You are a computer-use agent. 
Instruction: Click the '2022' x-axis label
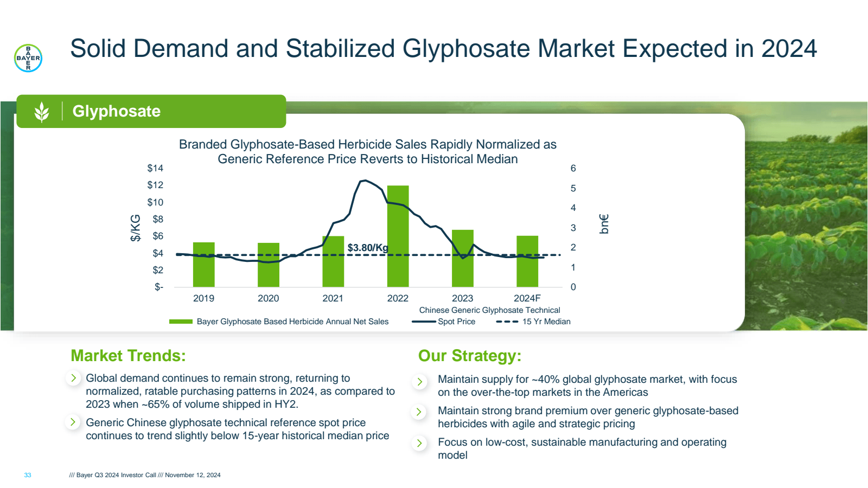(398, 298)
